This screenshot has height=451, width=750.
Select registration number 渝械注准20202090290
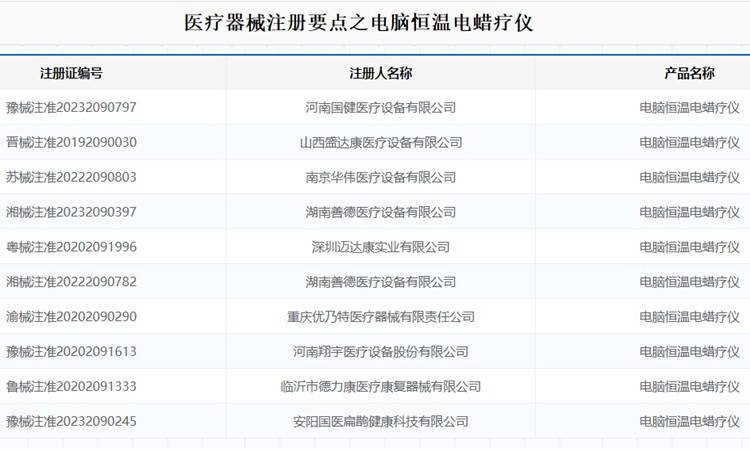(71, 317)
